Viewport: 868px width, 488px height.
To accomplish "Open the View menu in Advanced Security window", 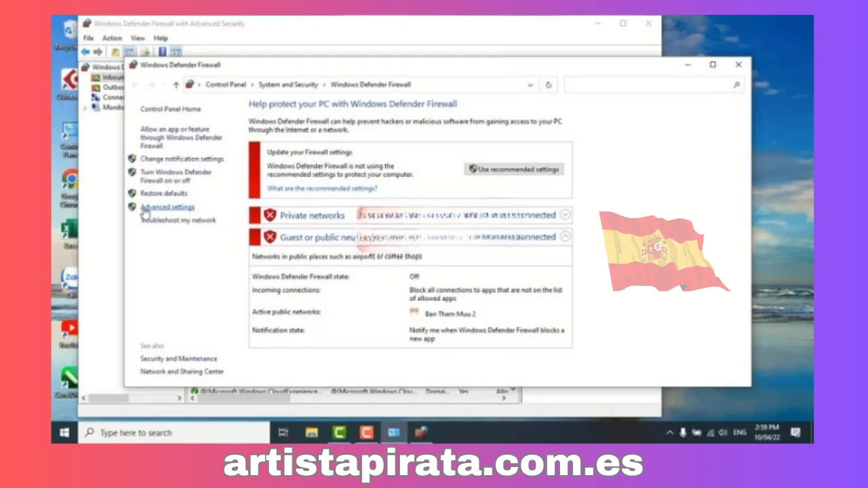I will coord(138,39).
